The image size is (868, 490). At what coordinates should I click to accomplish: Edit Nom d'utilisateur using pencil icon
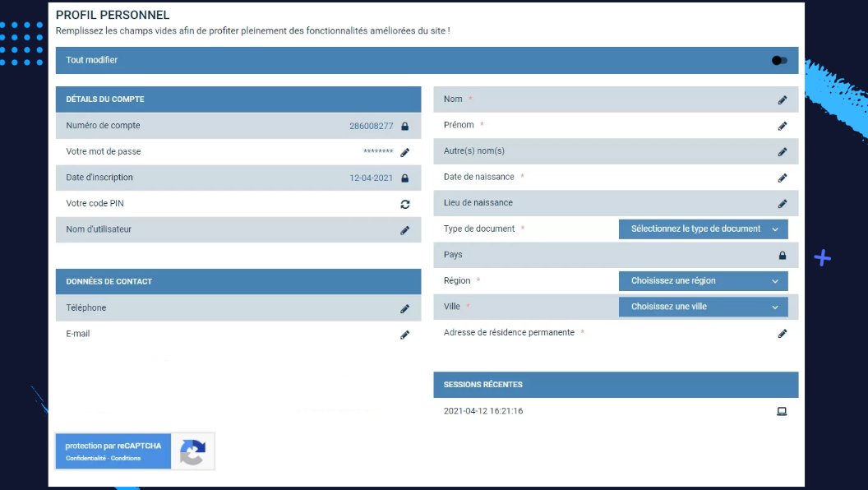[x=404, y=230]
